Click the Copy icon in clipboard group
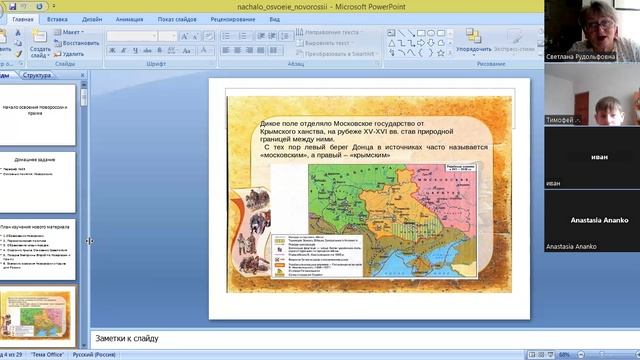Viewport: 640px width, 360px height. click(x=18, y=43)
